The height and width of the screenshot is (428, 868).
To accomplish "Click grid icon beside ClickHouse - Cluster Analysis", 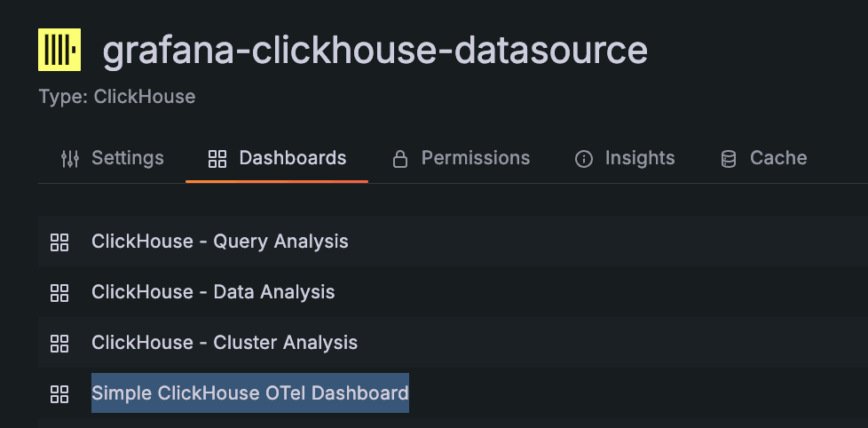I will point(59,343).
